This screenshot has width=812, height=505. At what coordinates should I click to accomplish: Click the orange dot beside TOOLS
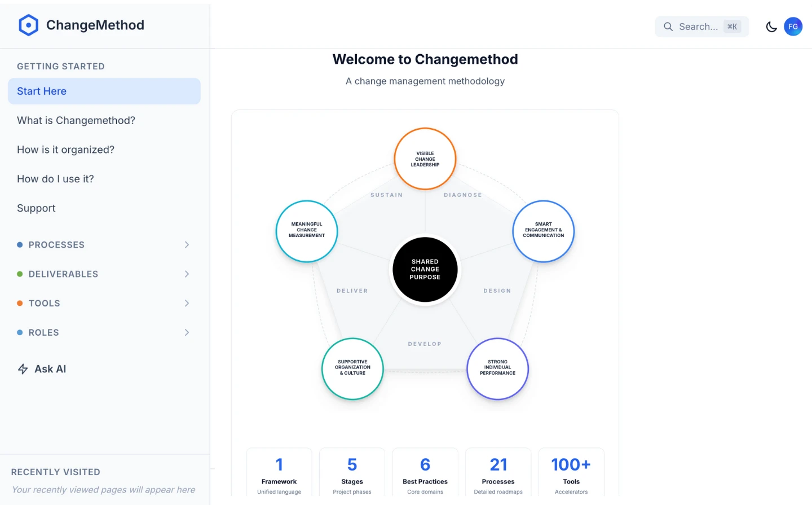click(20, 304)
